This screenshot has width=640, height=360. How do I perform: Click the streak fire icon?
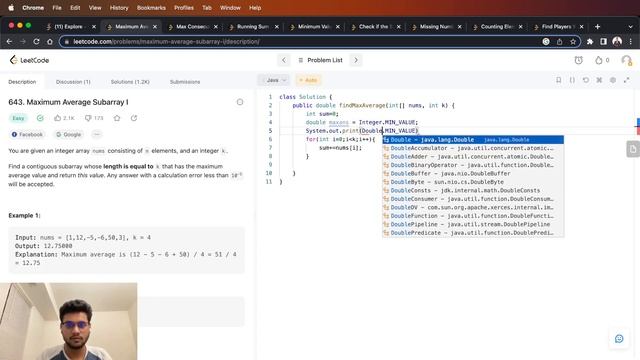coord(598,60)
